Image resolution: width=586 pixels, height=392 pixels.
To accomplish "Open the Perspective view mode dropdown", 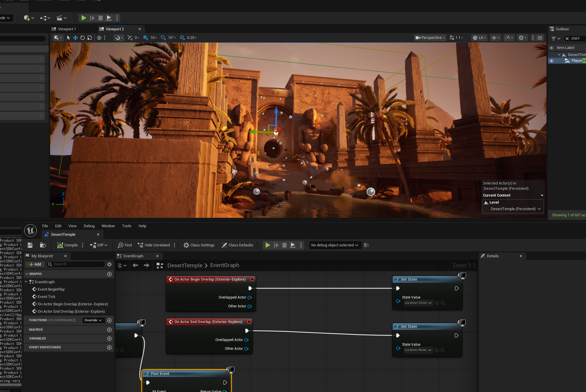I will (x=430, y=38).
